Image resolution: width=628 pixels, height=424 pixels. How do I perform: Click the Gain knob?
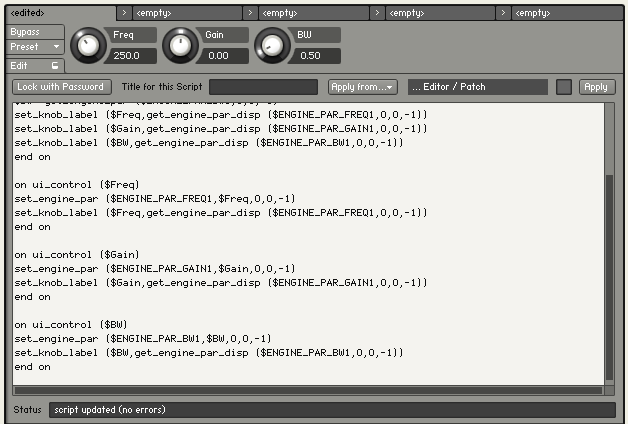pos(181,45)
